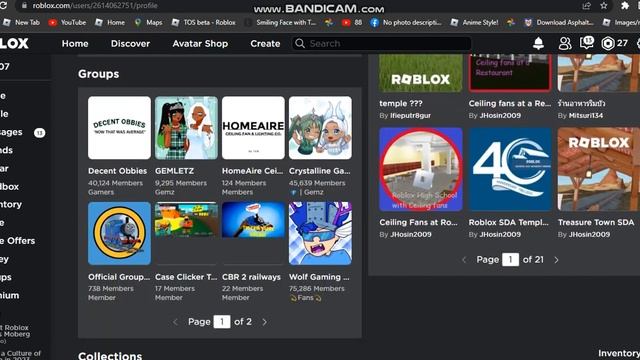640x360 pixels.
Task: Open Wolf Gaming group thumbnail
Action: click(x=320, y=233)
